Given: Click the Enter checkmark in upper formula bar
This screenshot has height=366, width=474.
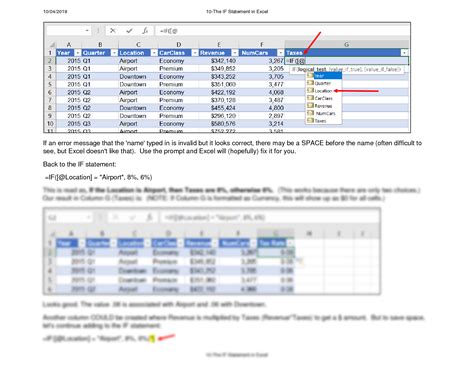Looking at the screenshot, I should point(129,31).
